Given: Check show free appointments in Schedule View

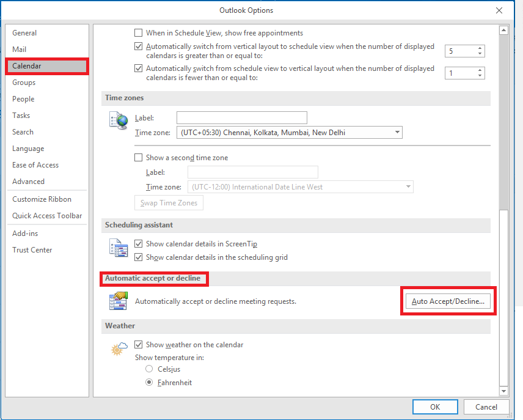Looking at the screenshot, I should click(x=139, y=33).
